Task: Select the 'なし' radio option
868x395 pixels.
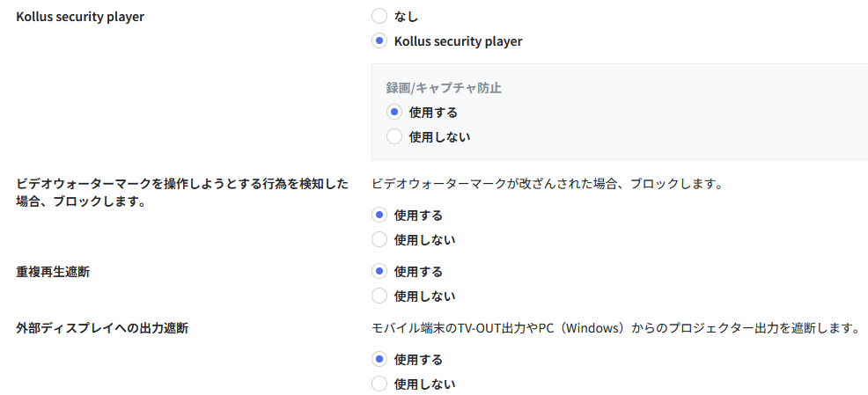Action: 379,17
